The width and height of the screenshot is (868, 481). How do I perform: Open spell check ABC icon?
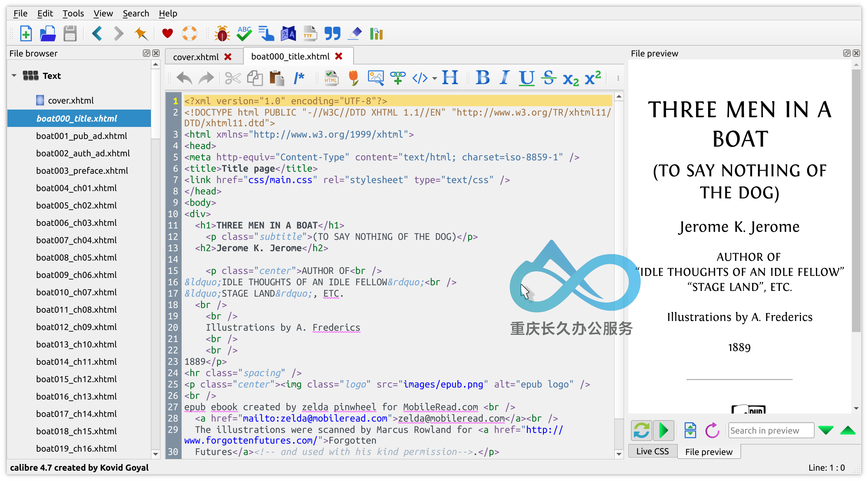(244, 33)
